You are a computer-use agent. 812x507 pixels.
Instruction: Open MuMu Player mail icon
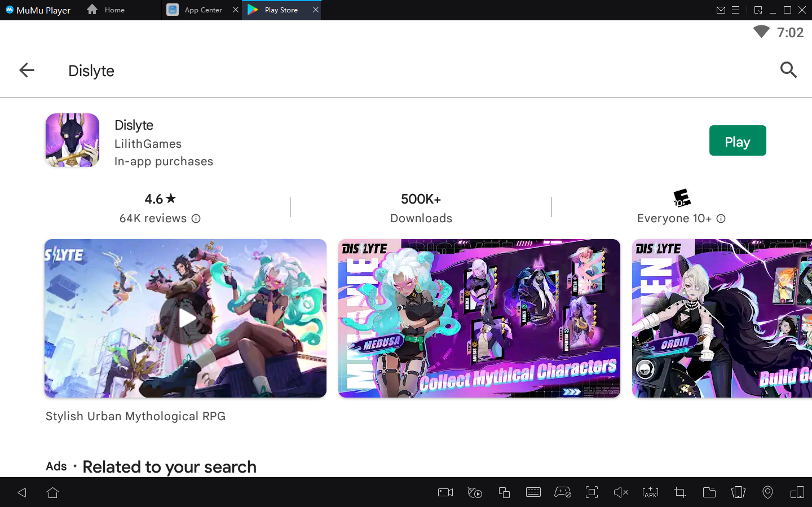coord(721,10)
